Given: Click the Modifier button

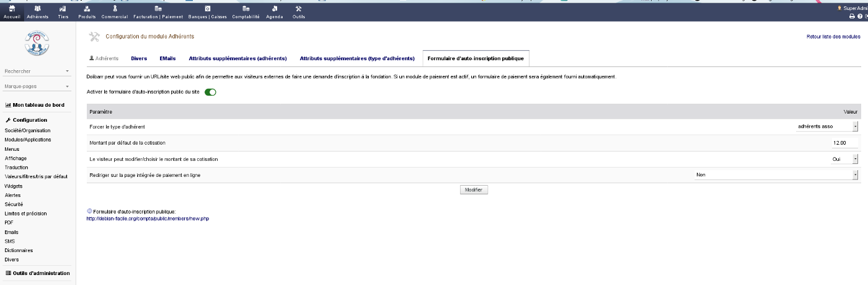Looking at the screenshot, I should [x=474, y=190].
